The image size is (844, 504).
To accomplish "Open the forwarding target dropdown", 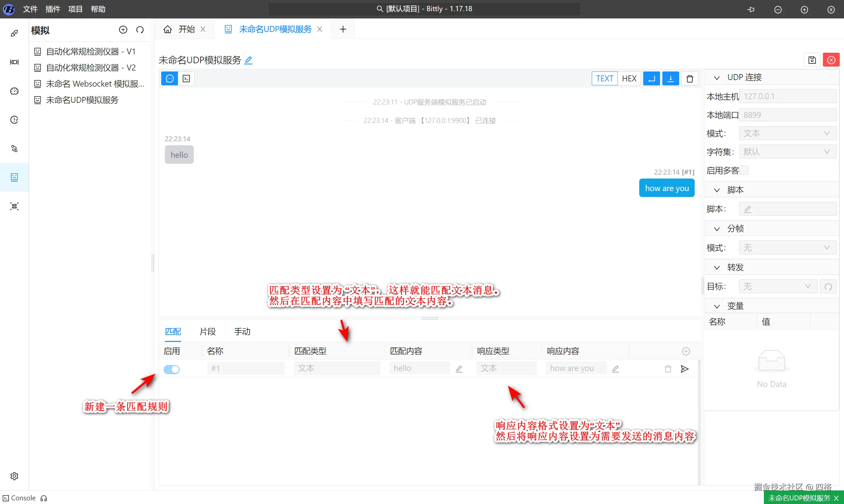I will click(x=778, y=286).
